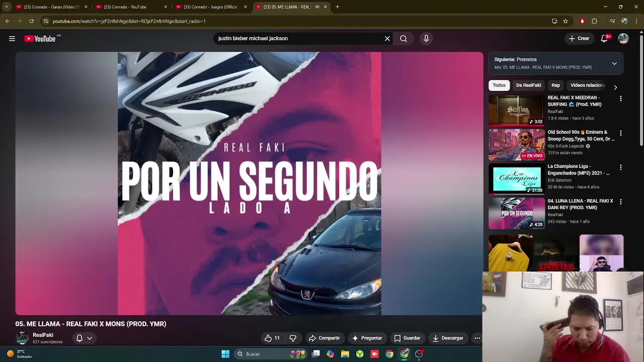Open YouTube notifications bell
The height and width of the screenshot is (362, 644).
(x=604, y=38)
